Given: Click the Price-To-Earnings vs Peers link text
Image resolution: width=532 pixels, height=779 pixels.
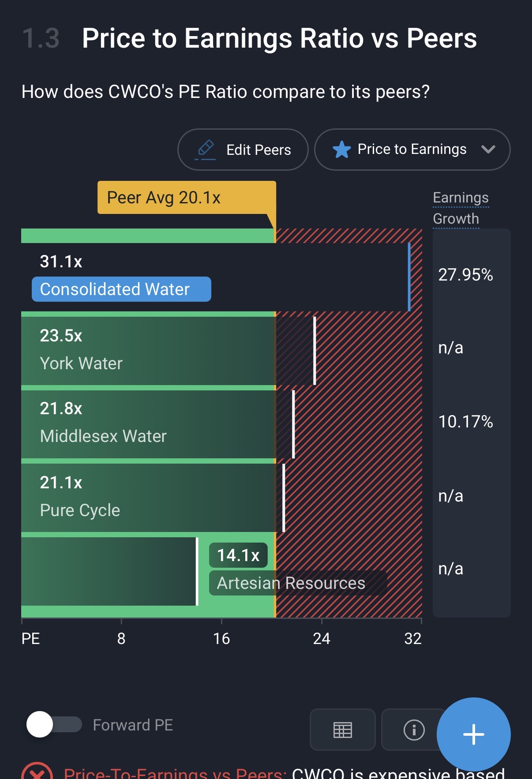Looking at the screenshot, I should pyautogui.click(x=175, y=774).
